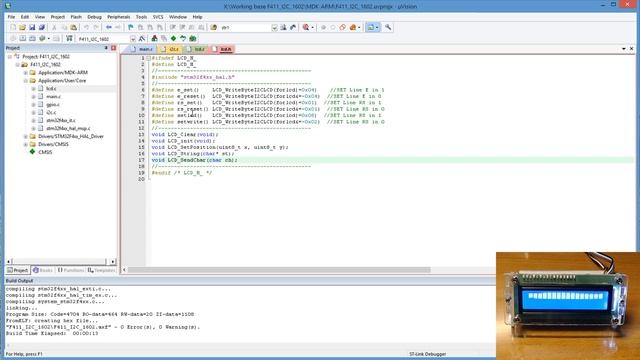This screenshot has width=640, height=360.
Task: Expand the Drivers/CMSIS folder
Action: 26,144
